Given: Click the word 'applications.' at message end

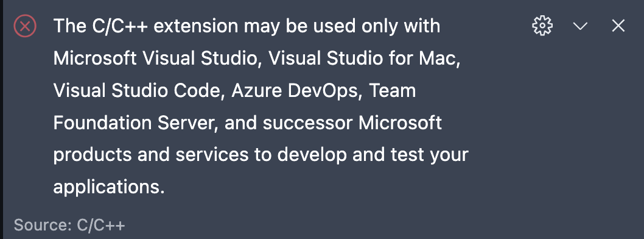Looking at the screenshot, I should click(x=109, y=187).
